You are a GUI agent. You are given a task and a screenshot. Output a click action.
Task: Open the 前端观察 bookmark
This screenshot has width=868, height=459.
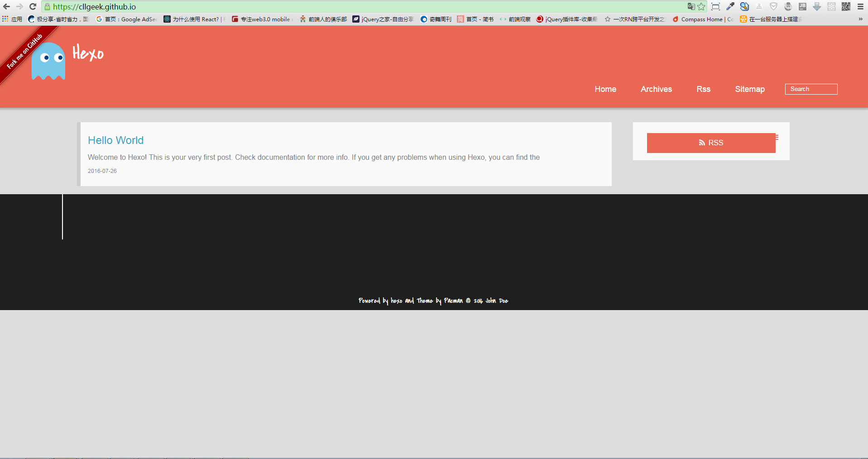(515, 19)
